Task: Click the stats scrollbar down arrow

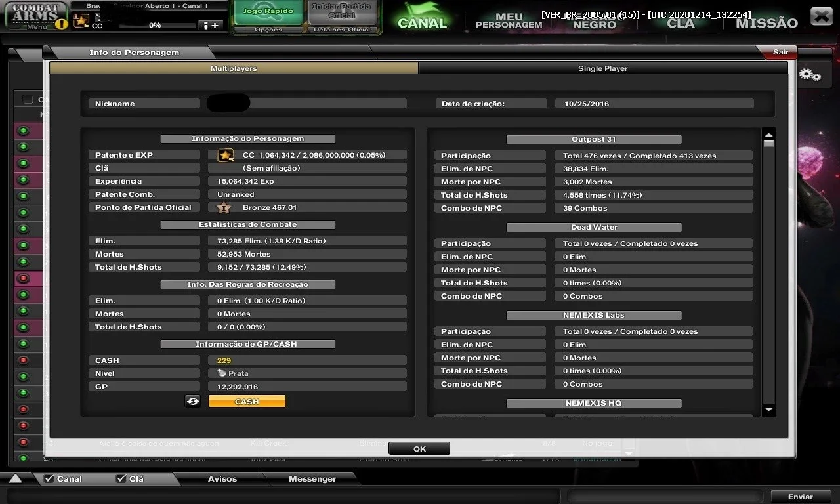Action: [x=769, y=409]
